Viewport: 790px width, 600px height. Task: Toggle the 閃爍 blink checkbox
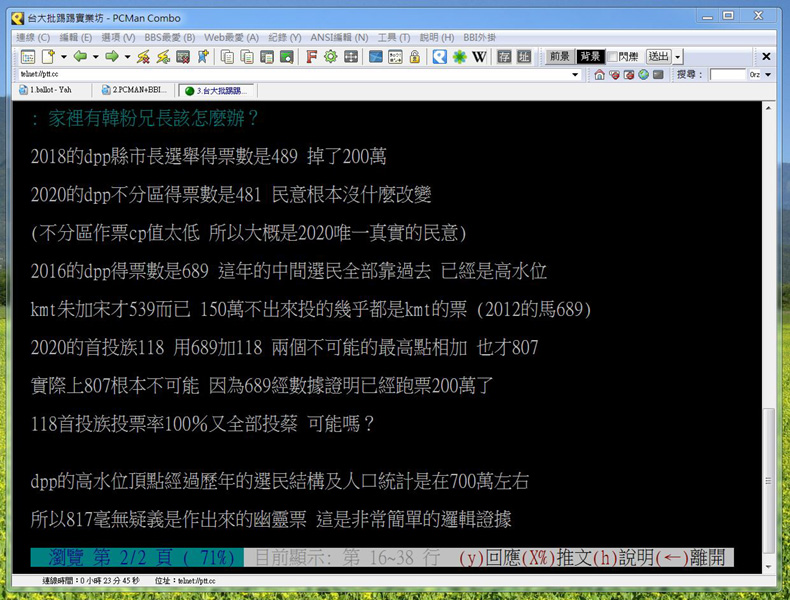tap(612, 57)
